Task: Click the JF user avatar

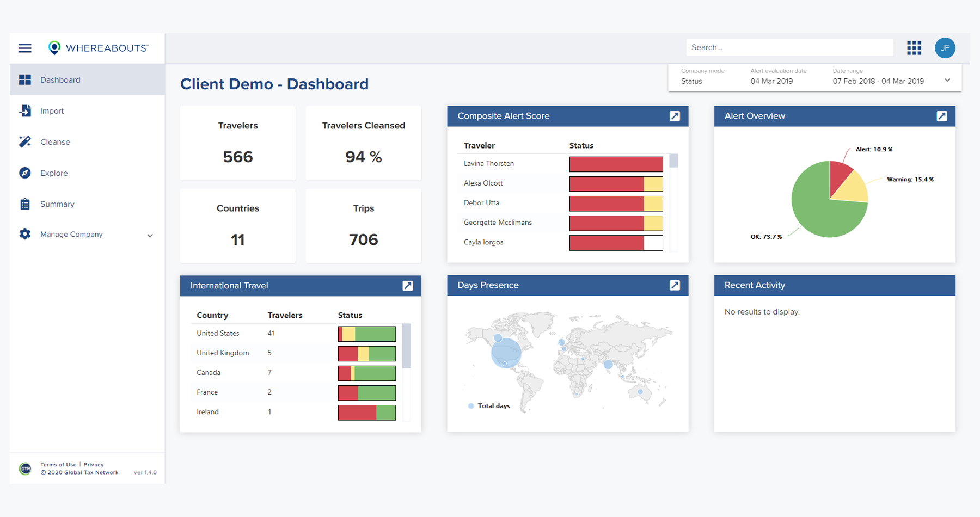Action: coord(945,48)
